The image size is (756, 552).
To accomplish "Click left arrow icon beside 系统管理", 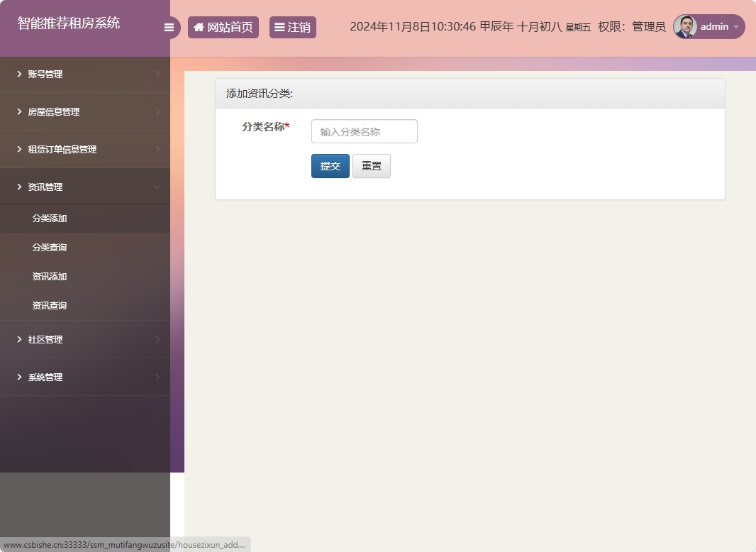I will (x=19, y=377).
